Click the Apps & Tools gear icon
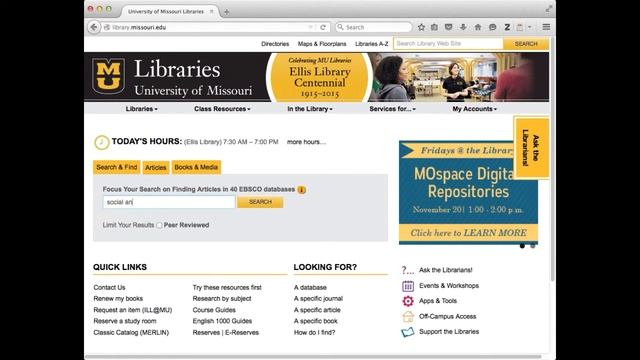640x360 pixels. point(408,301)
